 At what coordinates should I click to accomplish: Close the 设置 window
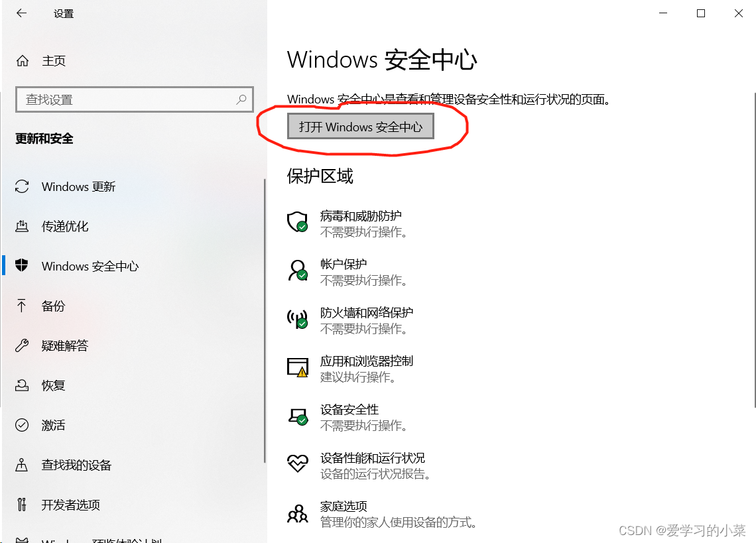pyautogui.click(x=739, y=13)
